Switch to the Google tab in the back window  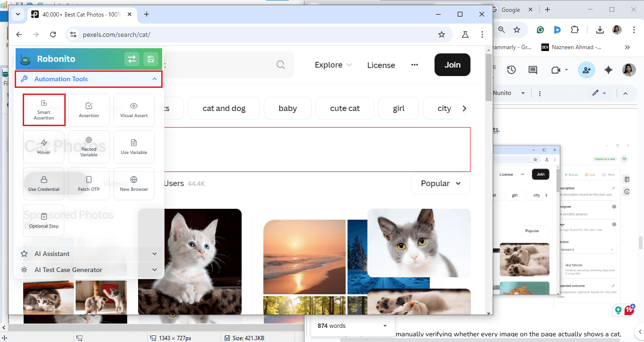[510, 9]
